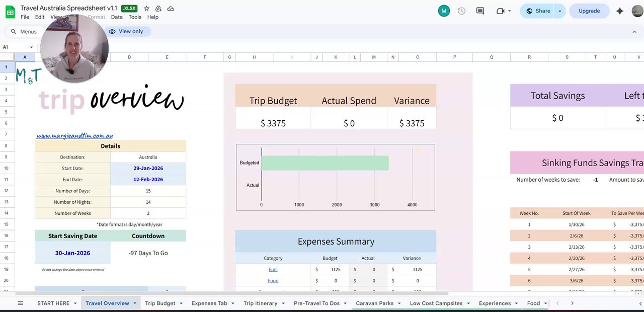Viewport: 644px width, 312px height.
Task: Open START HERE tab dropdown arrow
Action: click(x=75, y=303)
